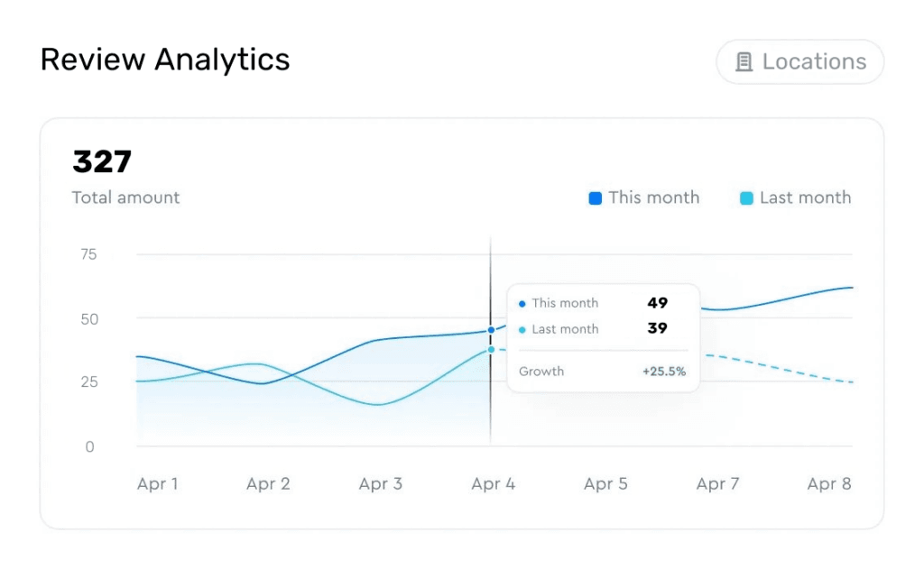
Task: Click the Apr 1 axis label
Action: click(157, 484)
